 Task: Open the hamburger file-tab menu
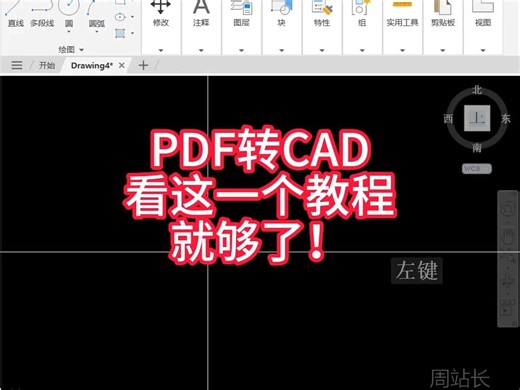point(17,65)
